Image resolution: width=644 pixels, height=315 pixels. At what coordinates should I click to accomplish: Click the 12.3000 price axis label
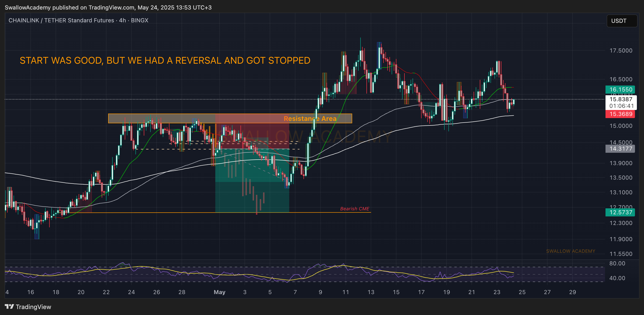point(621,223)
